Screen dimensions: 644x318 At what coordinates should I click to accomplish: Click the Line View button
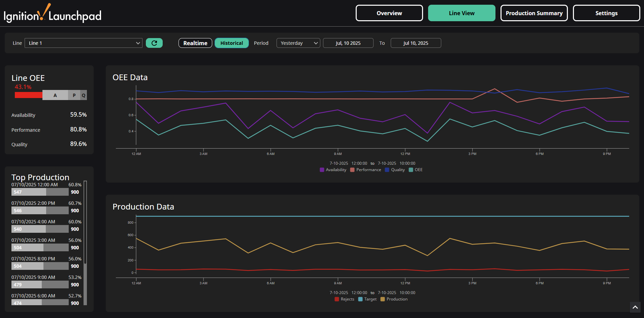[461, 13]
